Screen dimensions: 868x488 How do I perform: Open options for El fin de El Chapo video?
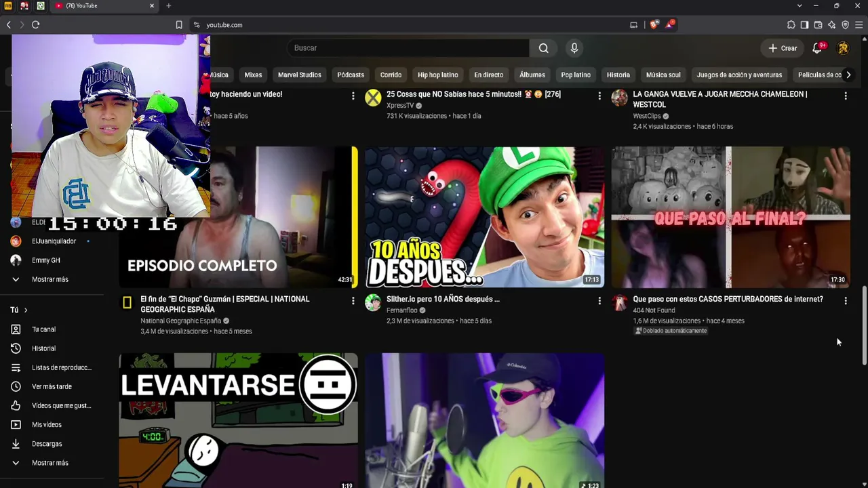(353, 300)
